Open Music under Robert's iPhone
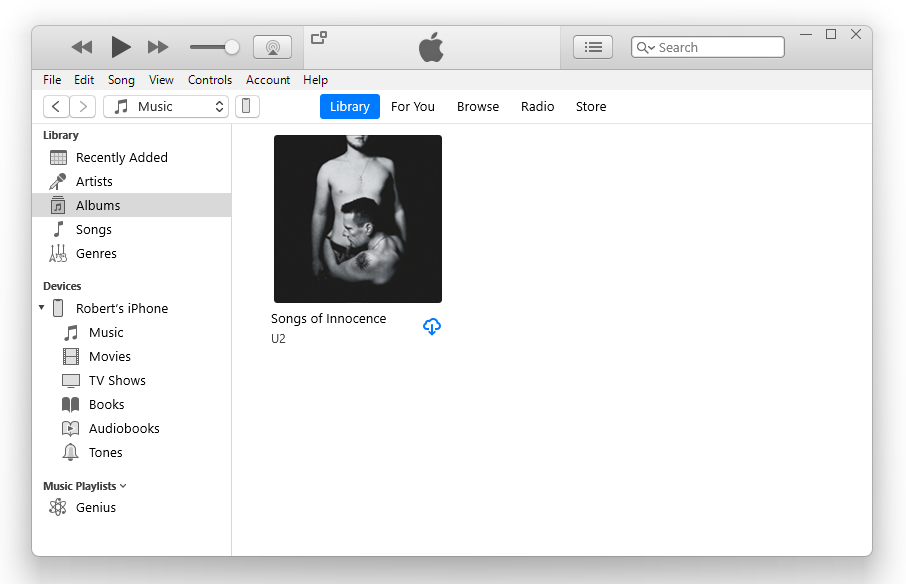906x584 pixels. (132, 333)
